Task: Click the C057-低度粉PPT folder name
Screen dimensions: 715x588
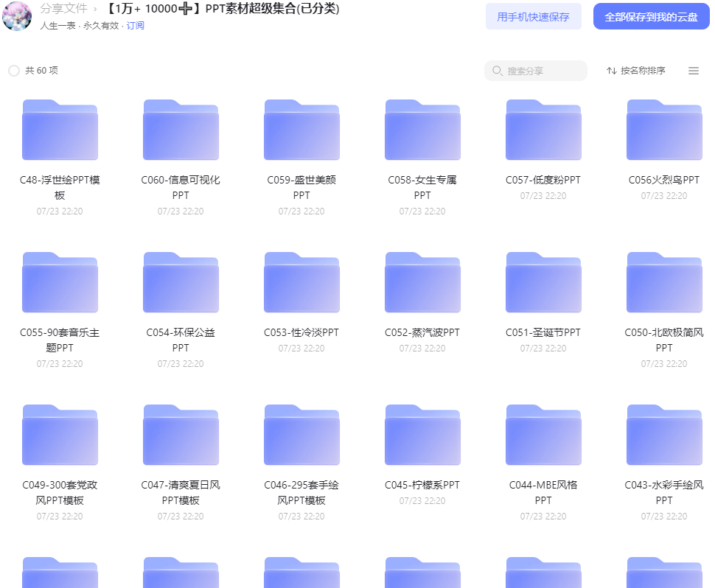Action: coord(543,180)
